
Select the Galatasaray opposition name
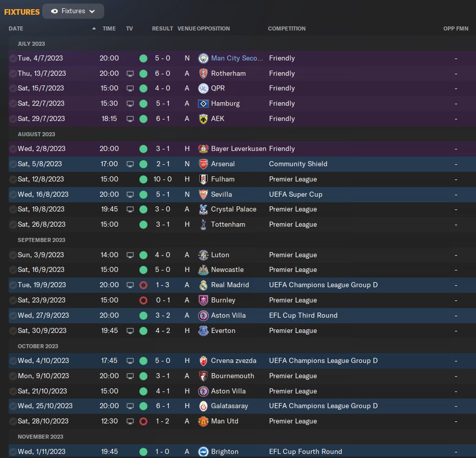(229, 406)
